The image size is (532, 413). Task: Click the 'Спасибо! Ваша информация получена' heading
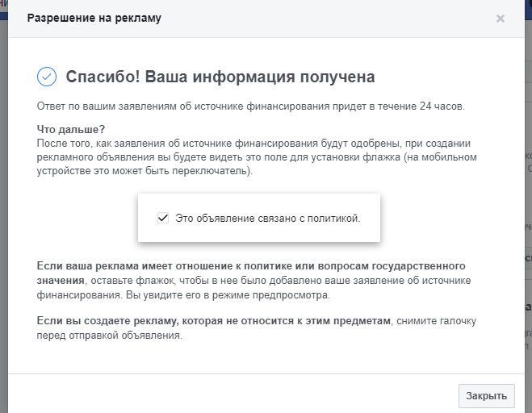220,77
